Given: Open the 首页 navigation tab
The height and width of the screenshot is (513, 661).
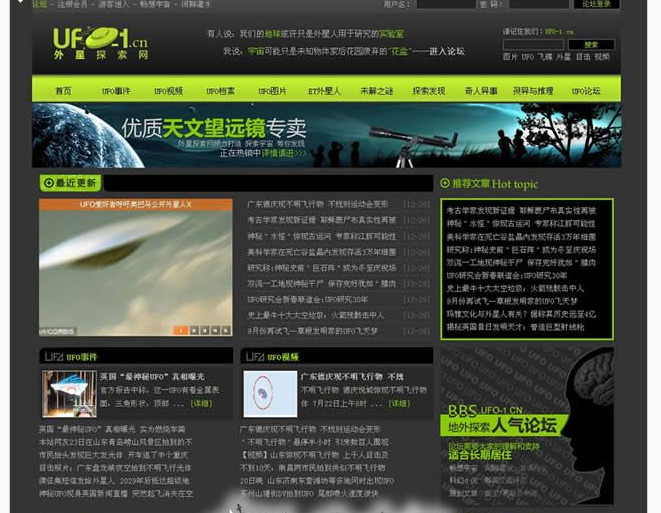Looking at the screenshot, I should tap(63, 91).
